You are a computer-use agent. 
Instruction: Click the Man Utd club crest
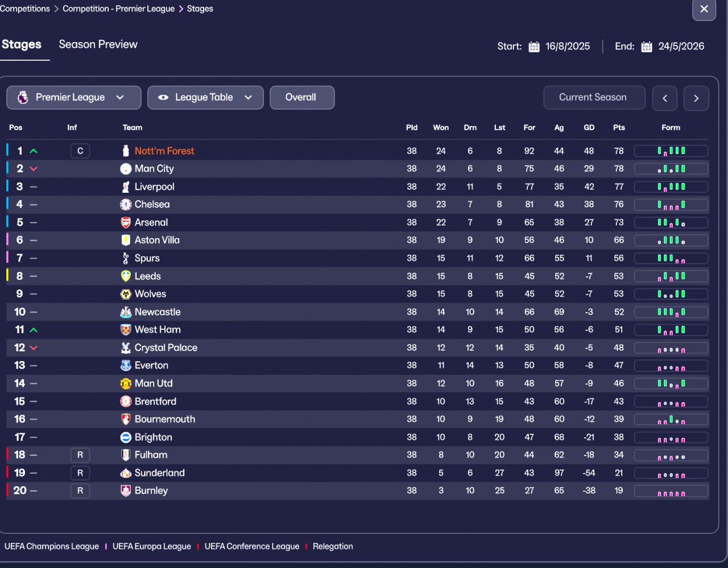tap(126, 384)
